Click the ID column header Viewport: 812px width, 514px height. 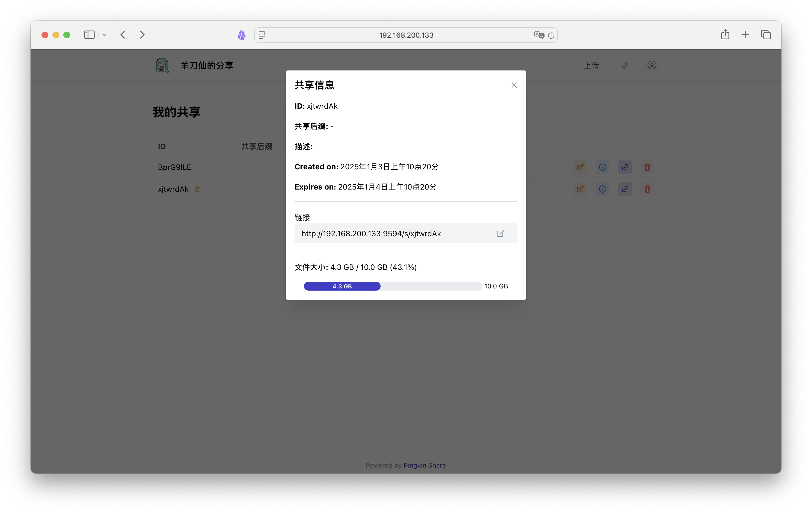(x=162, y=146)
